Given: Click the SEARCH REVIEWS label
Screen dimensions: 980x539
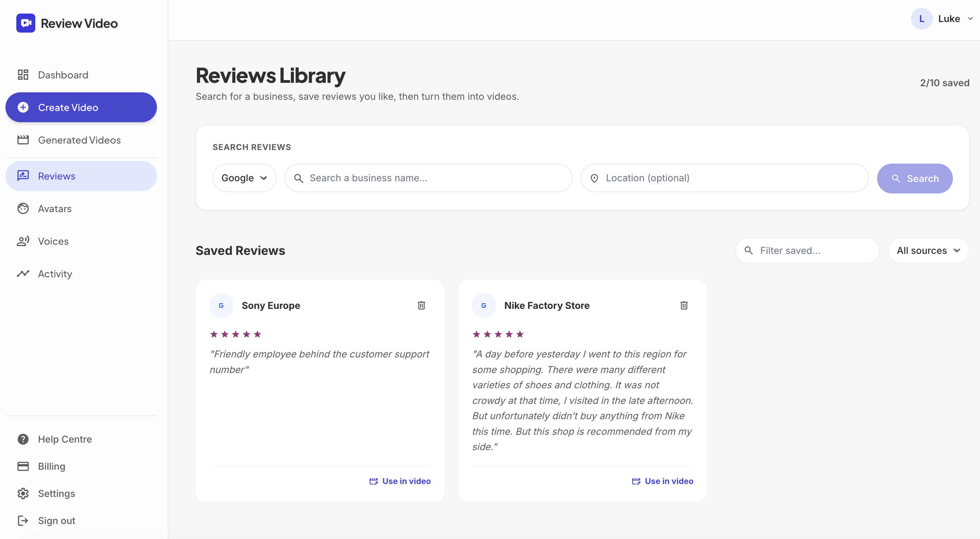Looking at the screenshot, I should pos(252,147).
